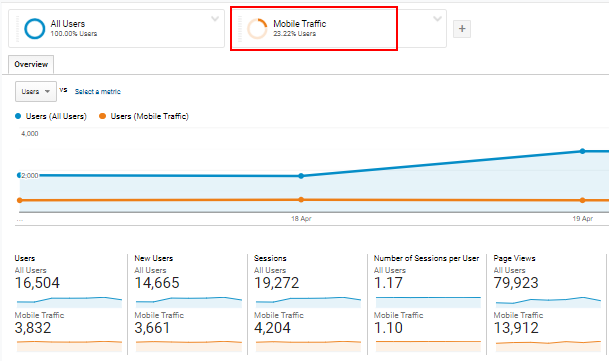Open the Users metric dropdown
The height and width of the screenshot is (361, 609).
pos(36,92)
